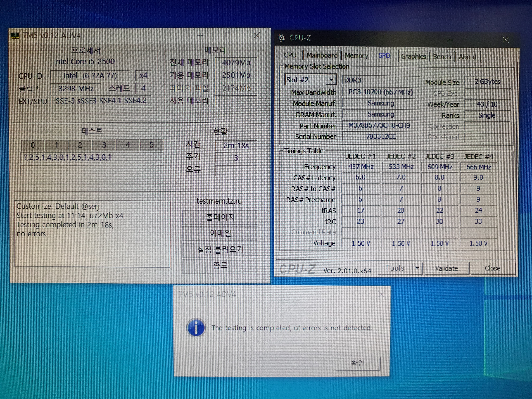
Task: Close the CPU-Z window
Action: point(505,40)
